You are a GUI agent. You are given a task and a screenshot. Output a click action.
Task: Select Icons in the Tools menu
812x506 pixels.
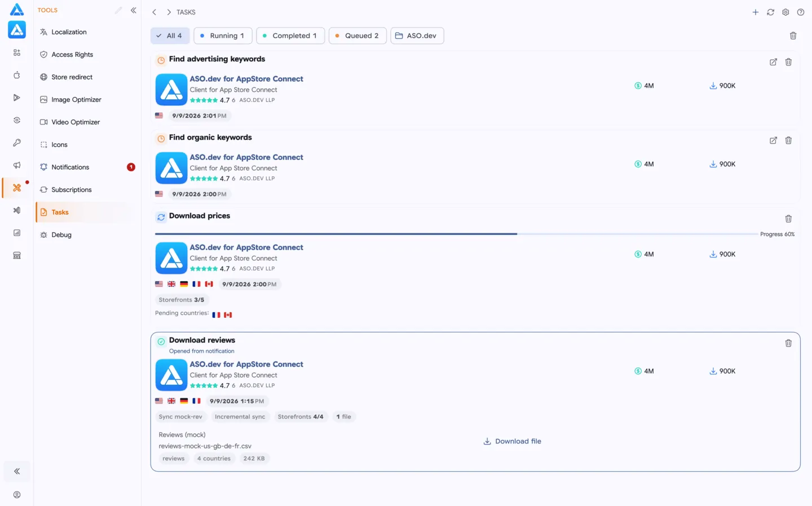(x=87, y=145)
